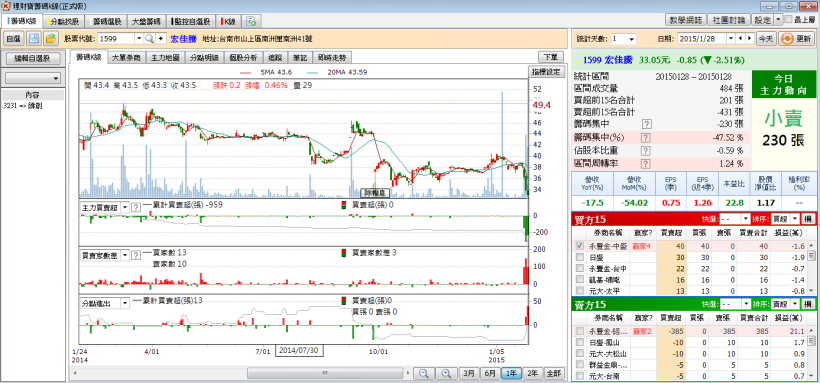The image size is (820, 383).
Task: Click help icon beside 買賣家數差 indicator
Action: 135,255
